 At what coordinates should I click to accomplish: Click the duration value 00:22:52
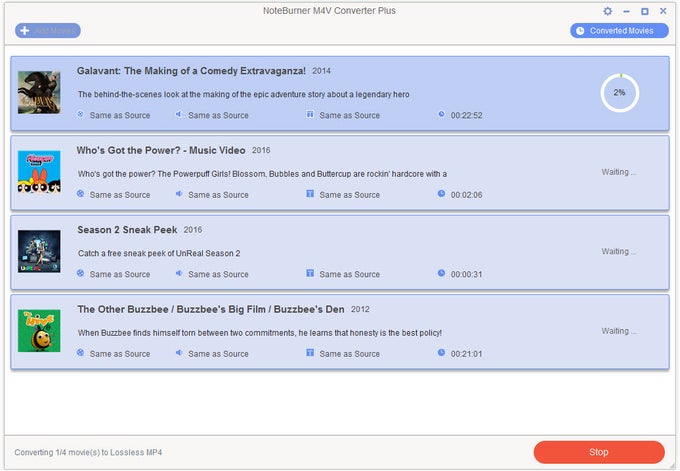[467, 115]
